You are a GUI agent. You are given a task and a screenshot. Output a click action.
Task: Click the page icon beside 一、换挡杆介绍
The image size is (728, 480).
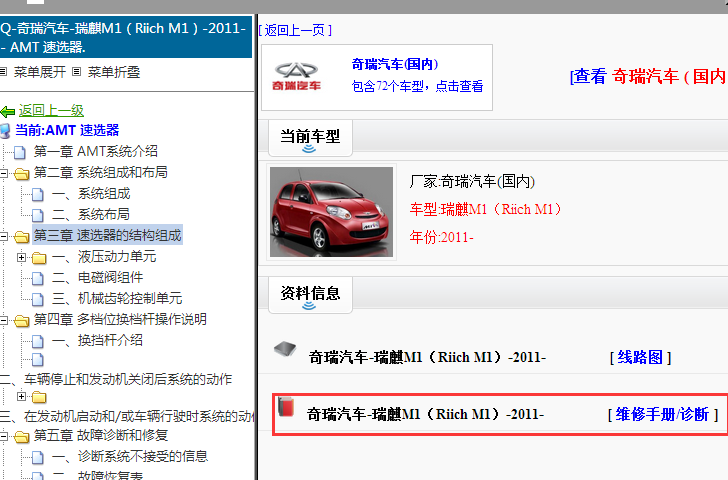[x=38, y=341]
